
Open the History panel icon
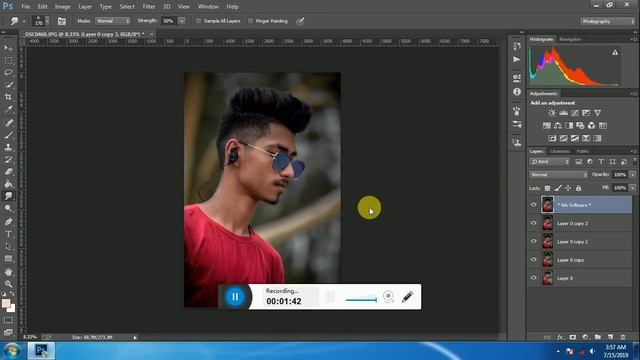(x=517, y=46)
